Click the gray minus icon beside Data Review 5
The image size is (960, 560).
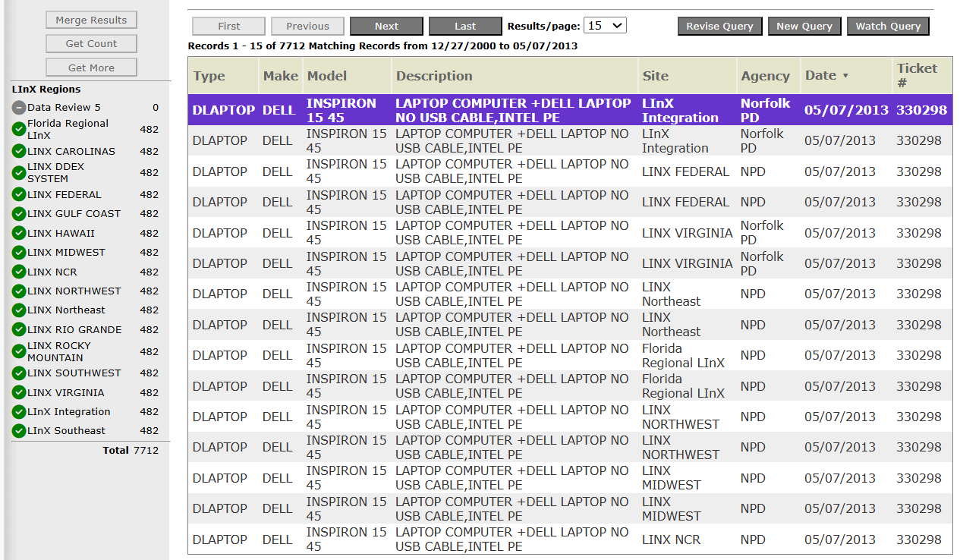19,108
